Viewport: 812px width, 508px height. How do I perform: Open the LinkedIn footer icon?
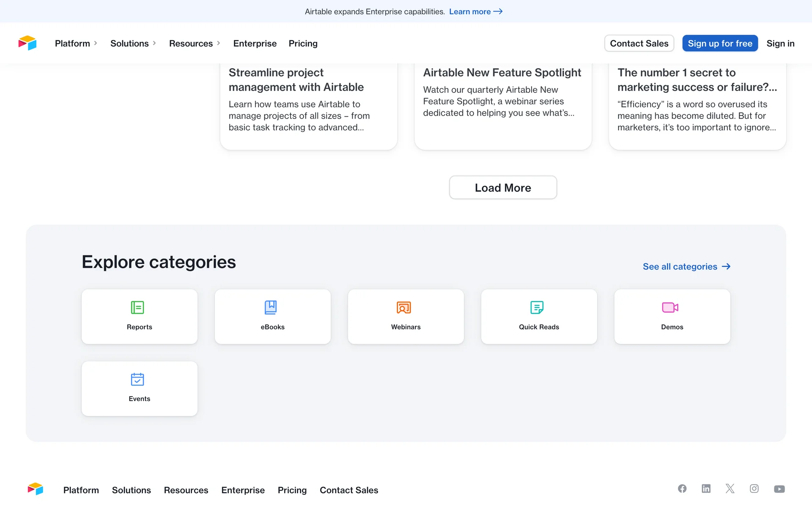pyautogui.click(x=706, y=489)
